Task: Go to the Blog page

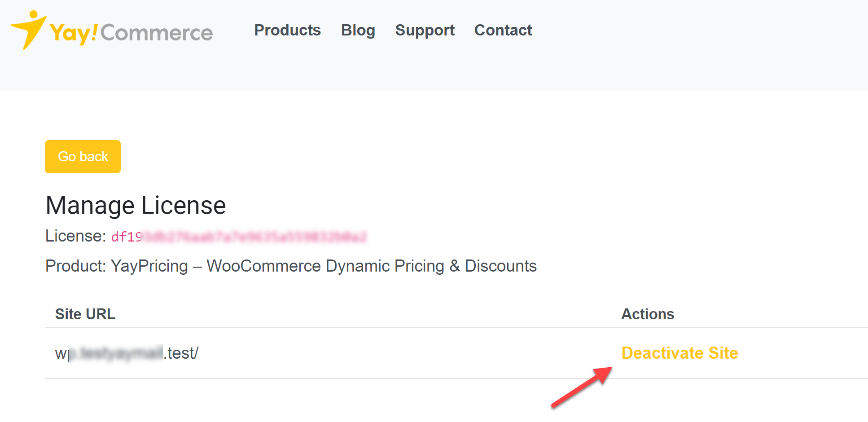Action: click(x=358, y=30)
